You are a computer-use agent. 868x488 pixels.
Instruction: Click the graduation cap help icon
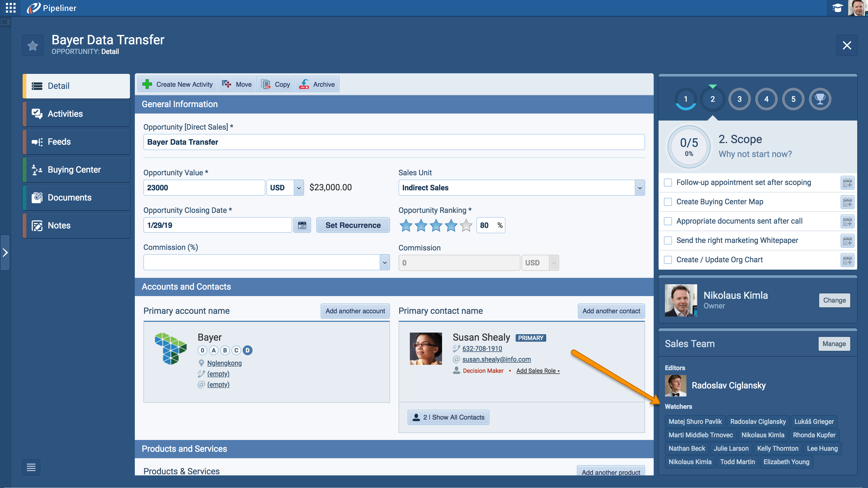pyautogui.click(x=837, y=8)
